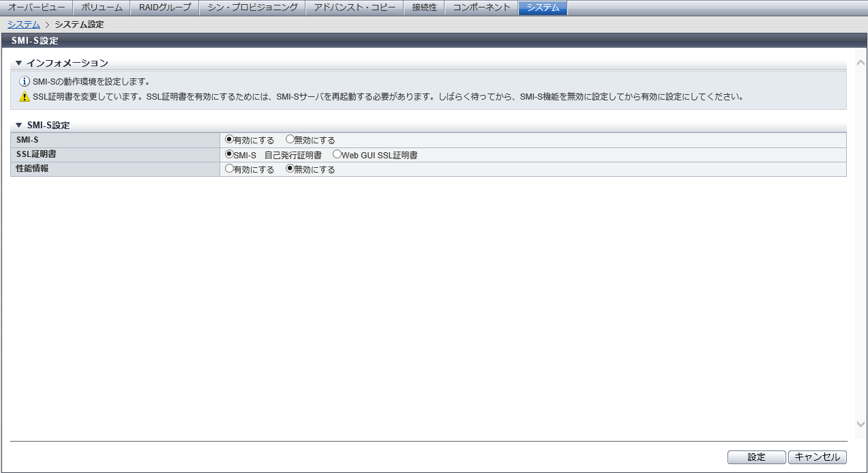This screenshot has width=868, height=473.
Task: Collapse the SMI-S設定 section triangle
Action: click(x=19, y=126)
